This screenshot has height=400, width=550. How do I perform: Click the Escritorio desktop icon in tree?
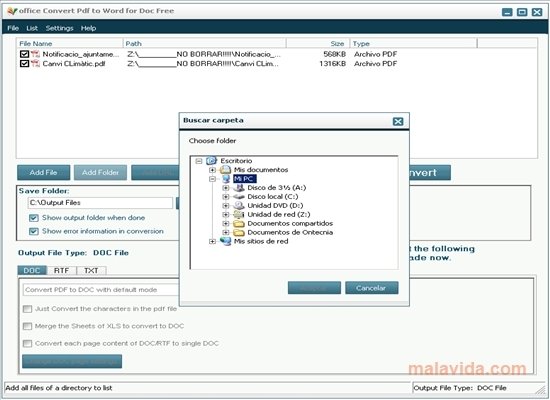212,161
